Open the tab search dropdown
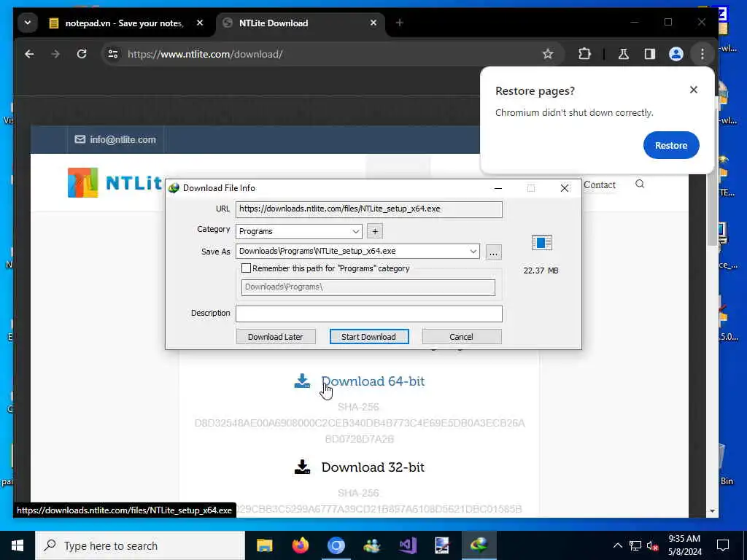The image size is (747, 560). tap(28, 23)
